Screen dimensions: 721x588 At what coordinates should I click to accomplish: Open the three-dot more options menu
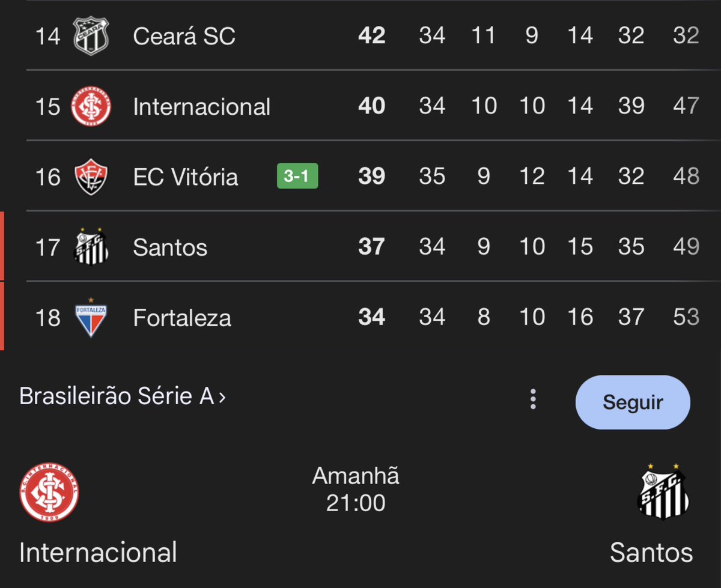pyautogui.click(x=533, y=399)
